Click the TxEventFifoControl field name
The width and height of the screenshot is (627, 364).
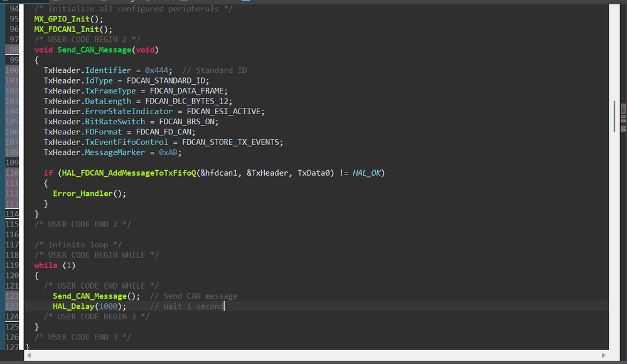pyautogui.click(x=126, y=142)
